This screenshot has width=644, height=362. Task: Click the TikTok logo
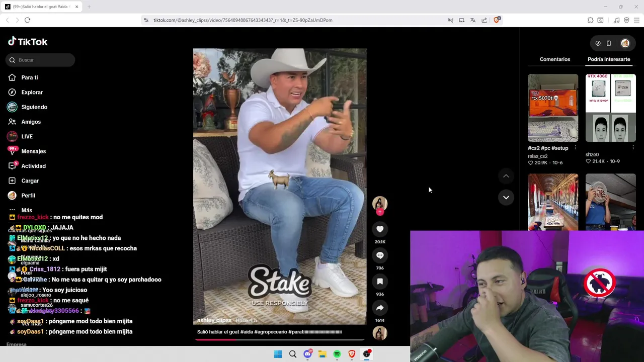coord(28,42)
